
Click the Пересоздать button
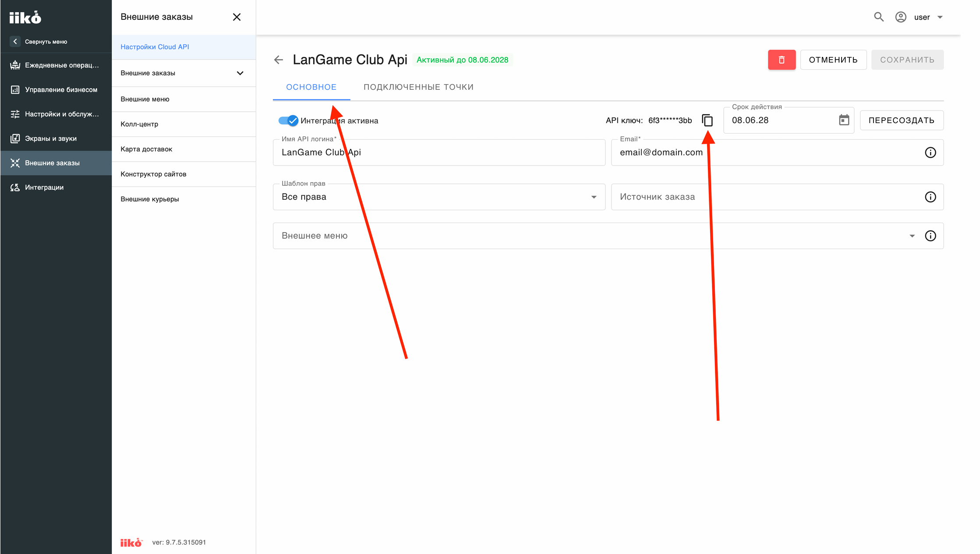pyautogui.click(x=902, y=120)
